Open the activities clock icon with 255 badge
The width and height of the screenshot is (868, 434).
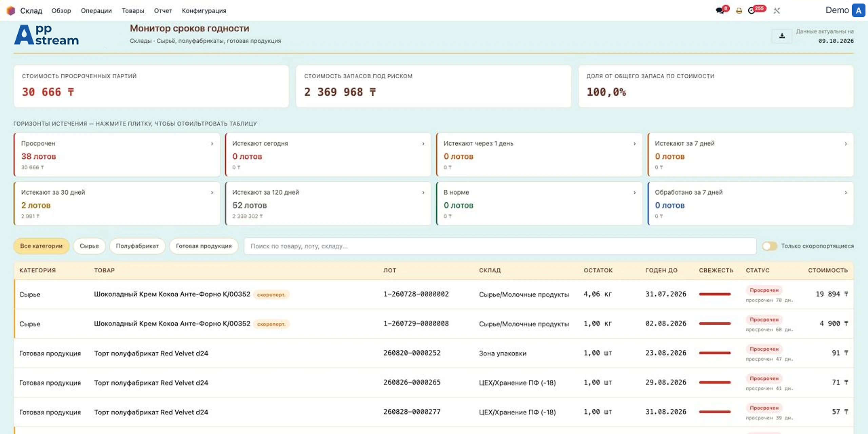click(751, 11)
